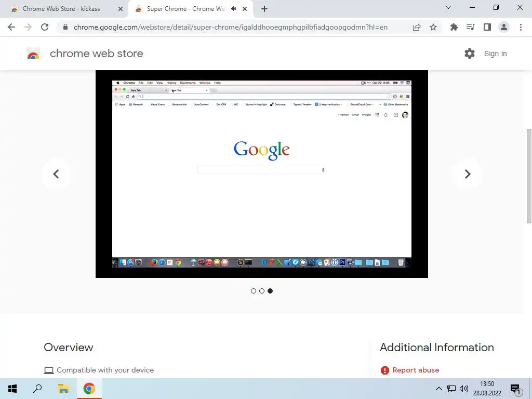The height and width of the screenshot is (399, 532).
Task: Show the previous screenshot slide
Action: point(56,174)
